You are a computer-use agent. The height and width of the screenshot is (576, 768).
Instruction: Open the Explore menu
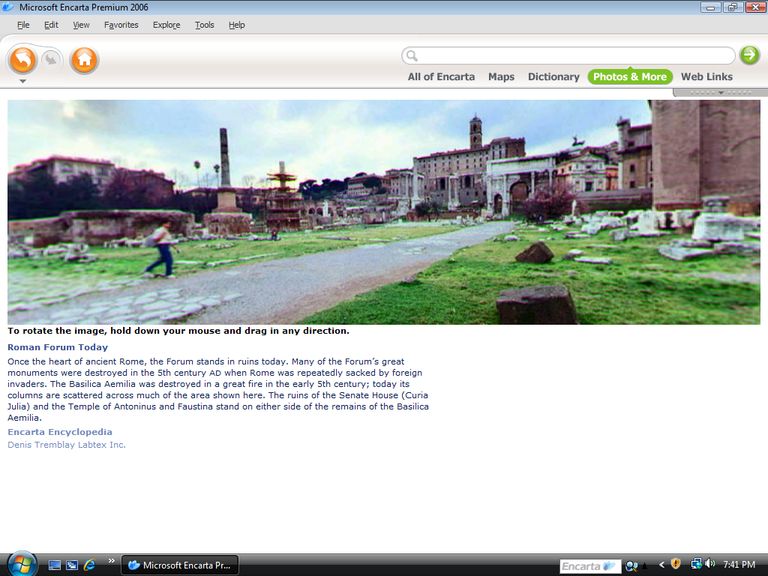tap(166, 25)
